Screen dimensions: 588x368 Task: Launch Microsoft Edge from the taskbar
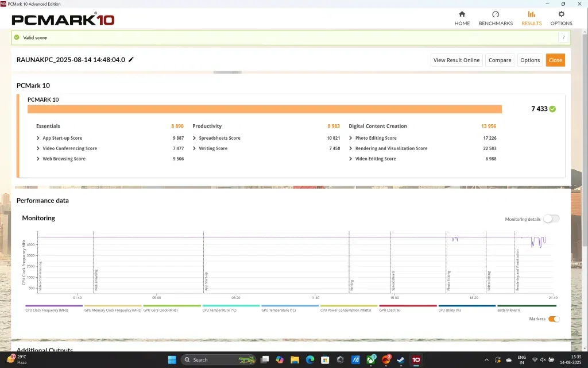[310, 360]
